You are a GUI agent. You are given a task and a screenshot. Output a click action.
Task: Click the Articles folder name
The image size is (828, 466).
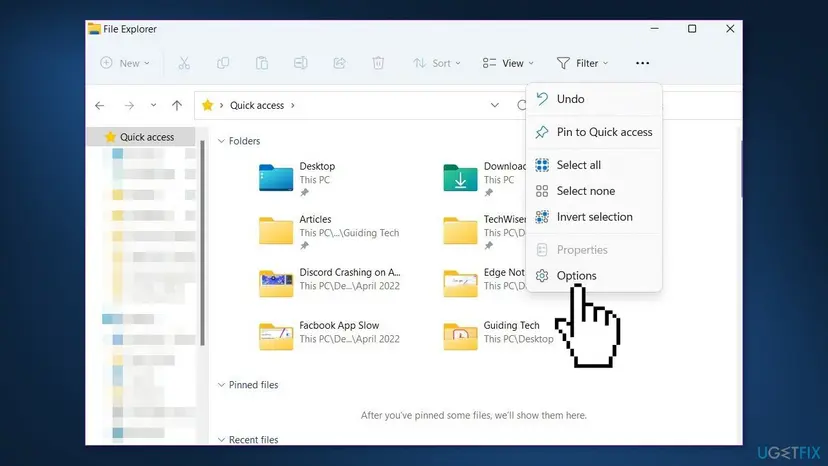(x=315, y=219)
